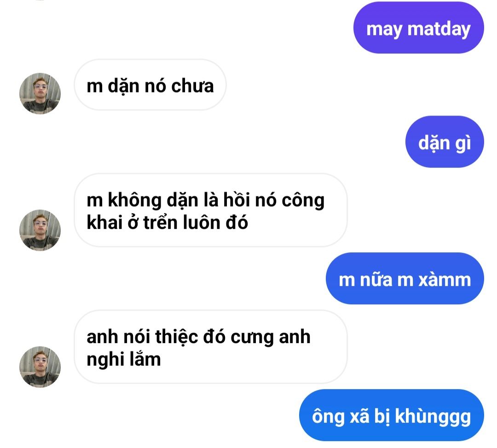Screen dimensions: 497x448
Task: Click the "m dặn nó chưa" received bubble
Action: coord(150,85)
